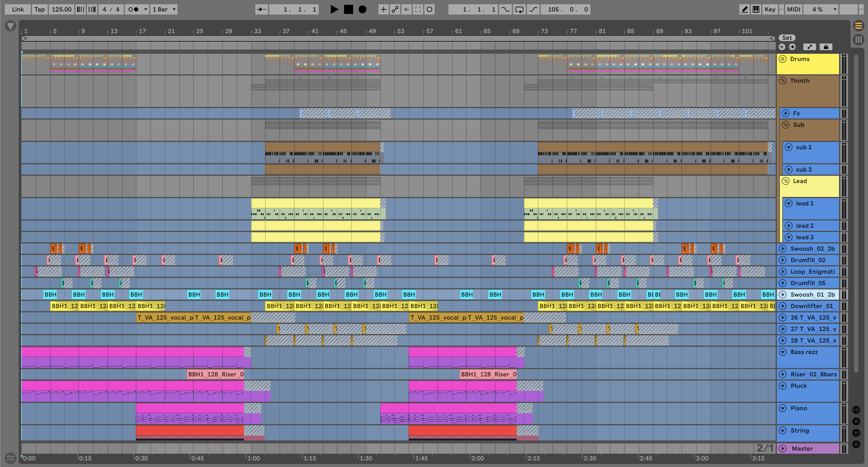The height and width of the screenshot is (467, 868).
Task: Click the Set locator button
Action: pyautogui.click(x=787, y=38)
